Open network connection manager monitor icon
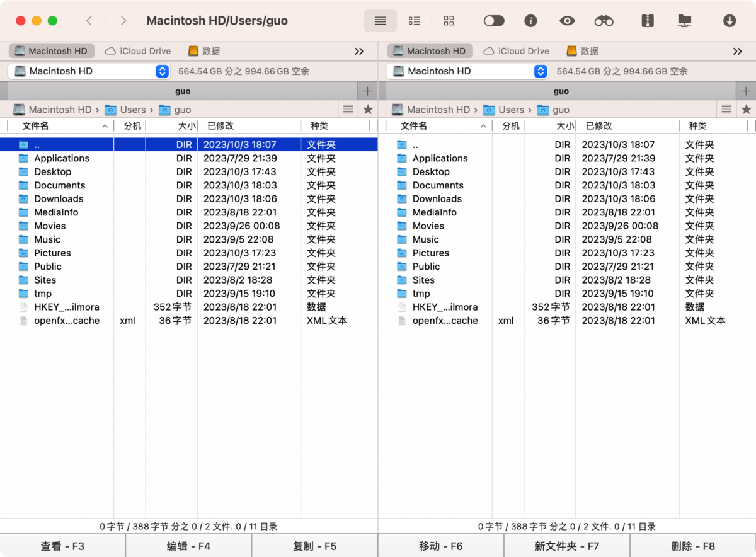This screenshot has width=756, height=557. click(x=684, y=21)
